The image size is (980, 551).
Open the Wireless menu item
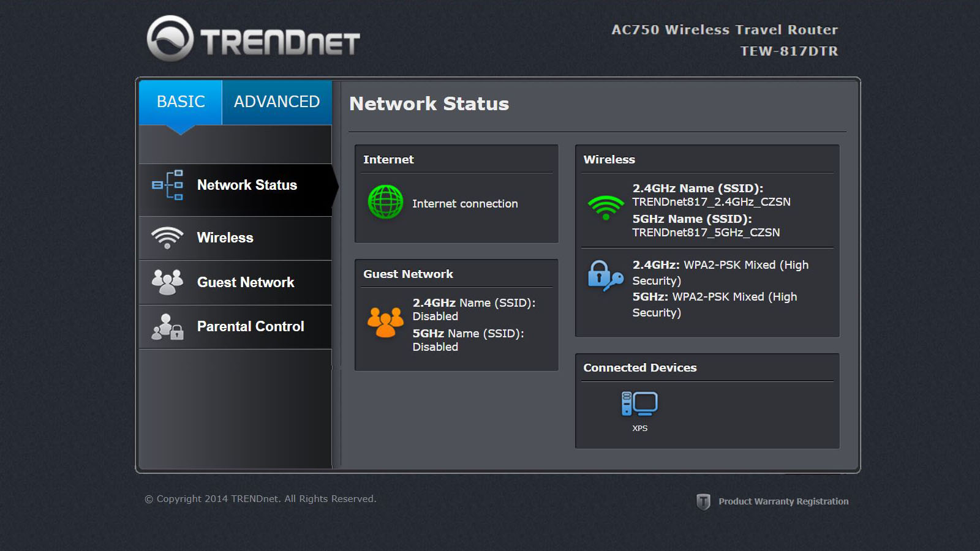[236, 238]
